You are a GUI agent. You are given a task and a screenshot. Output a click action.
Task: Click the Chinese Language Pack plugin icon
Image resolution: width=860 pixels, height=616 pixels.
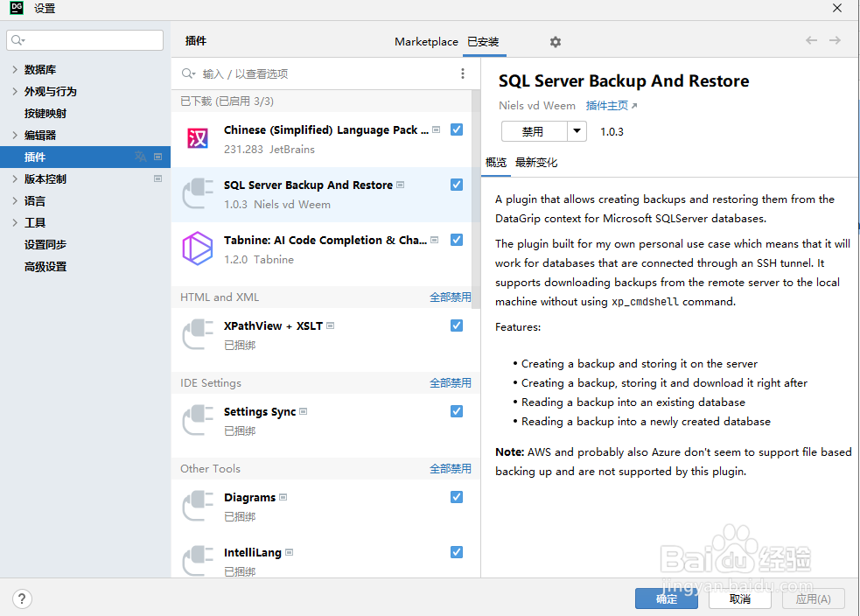click(x=198, y=138)
